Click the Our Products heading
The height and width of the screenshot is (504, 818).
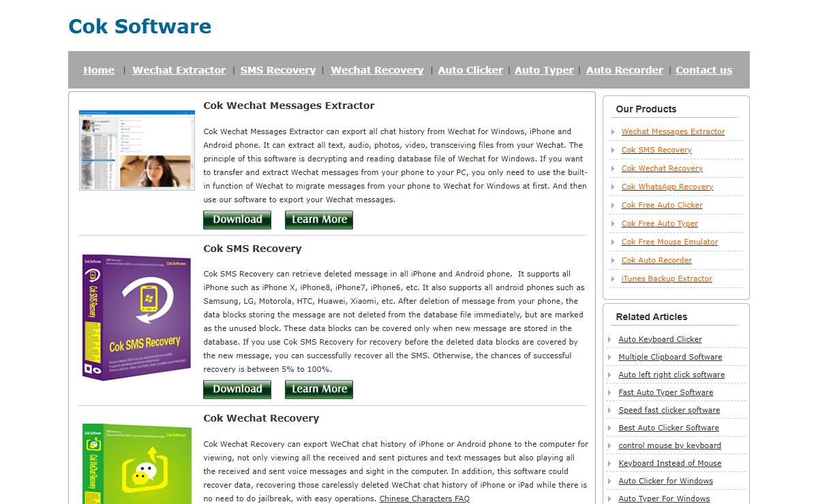point(646,109)
